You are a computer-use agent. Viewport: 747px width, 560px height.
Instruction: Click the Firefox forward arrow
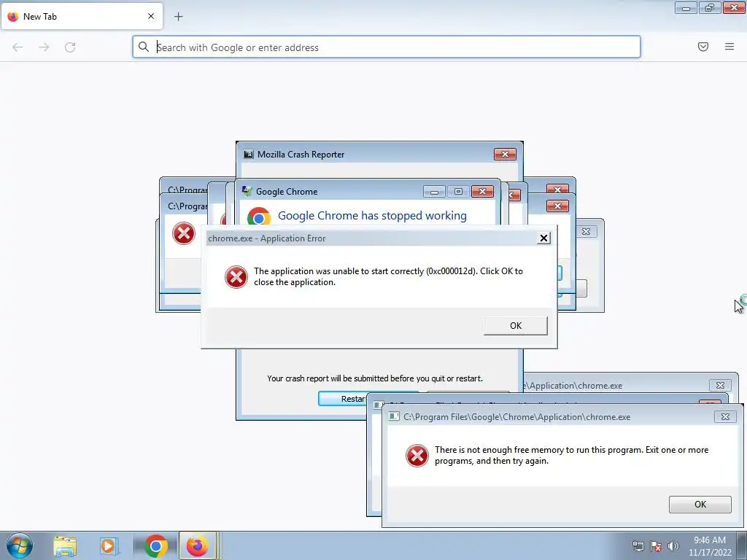coord(44,47)
